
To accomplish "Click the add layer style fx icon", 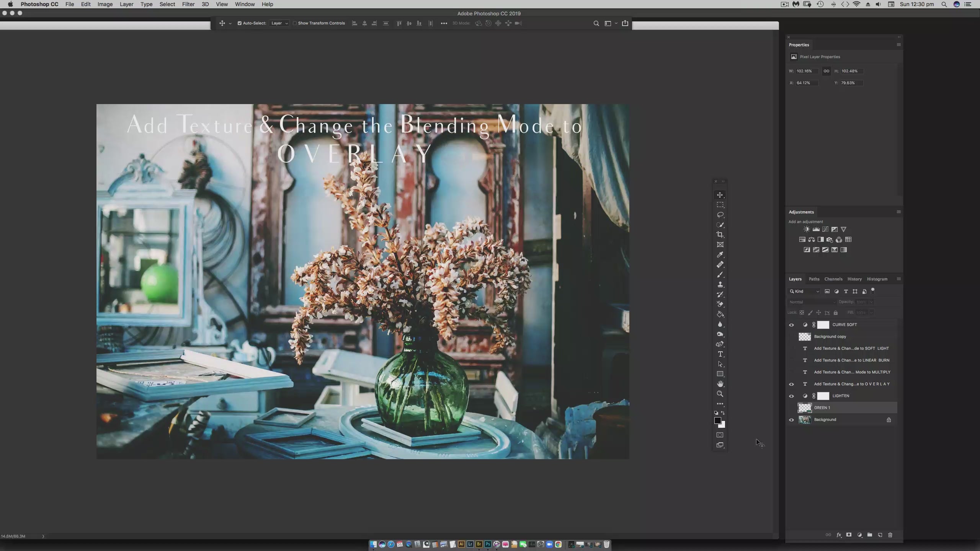I will (x=839, y=535).
